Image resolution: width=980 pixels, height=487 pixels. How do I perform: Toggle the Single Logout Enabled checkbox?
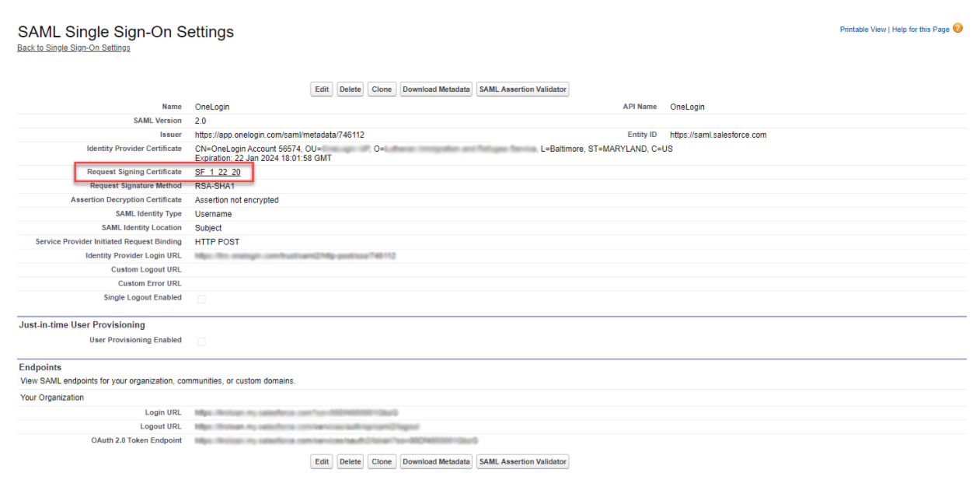201,299
